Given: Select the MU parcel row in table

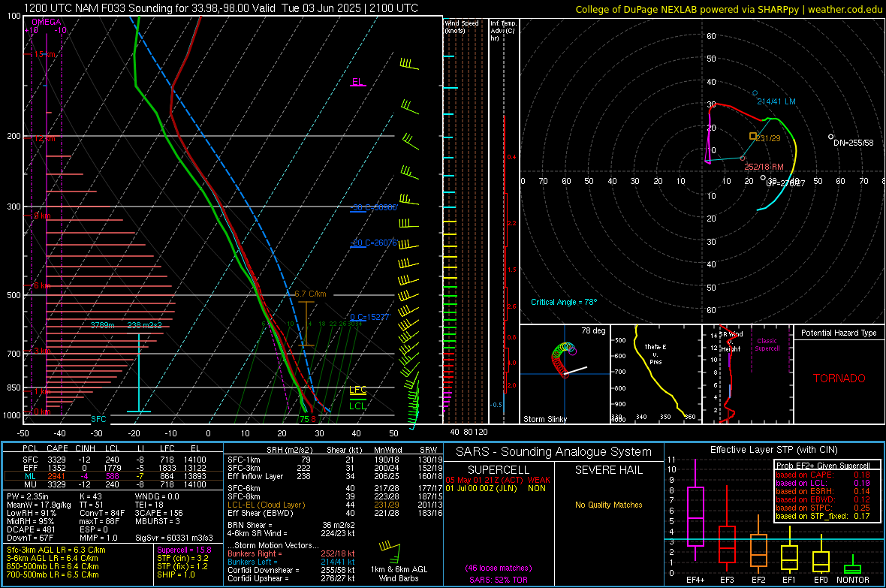Looking at the screenshot, I should click(113, 484).
